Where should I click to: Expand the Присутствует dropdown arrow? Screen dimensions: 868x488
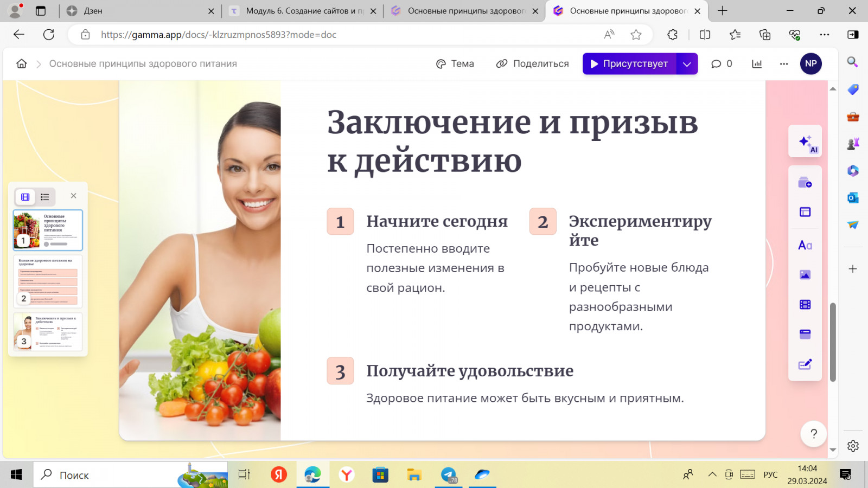coord(687,63)
